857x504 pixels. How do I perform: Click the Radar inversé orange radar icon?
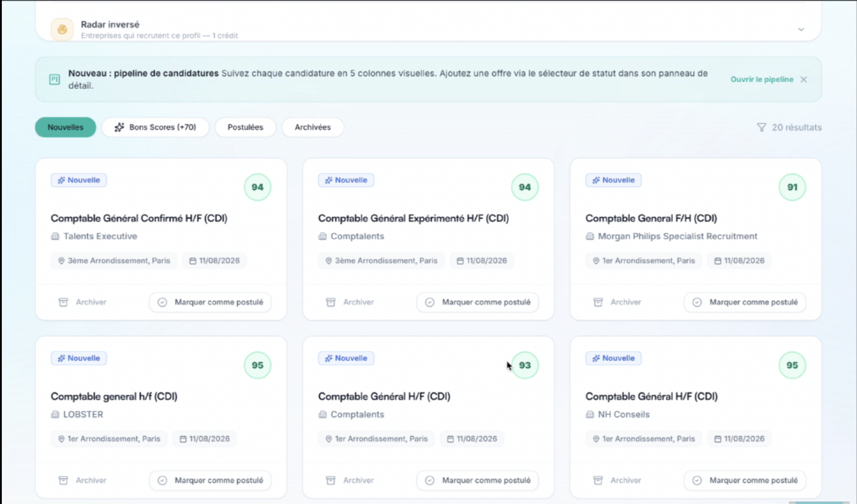tap(62, 30)
